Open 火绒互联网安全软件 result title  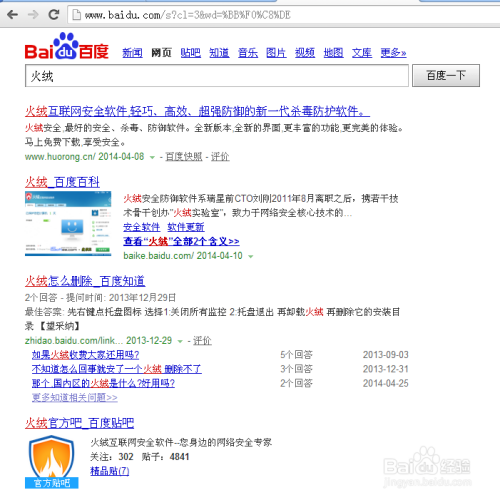coord(197,111)
